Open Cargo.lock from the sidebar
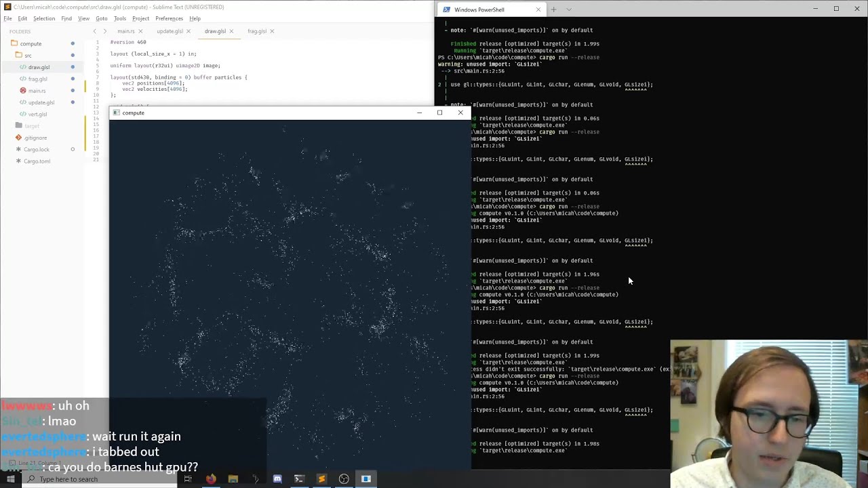Viewport: 868px width, 488px height. 37,149
